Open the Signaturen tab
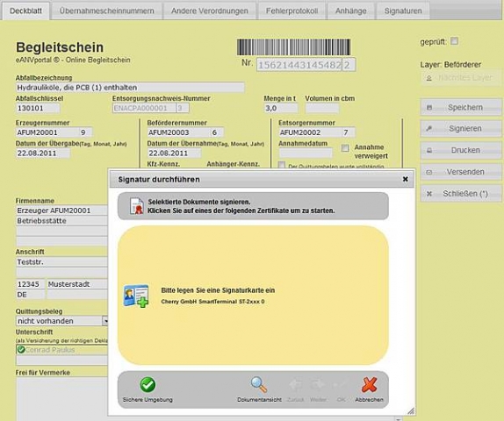The width and height of the screenshot is (504, 421). [403, 11]
